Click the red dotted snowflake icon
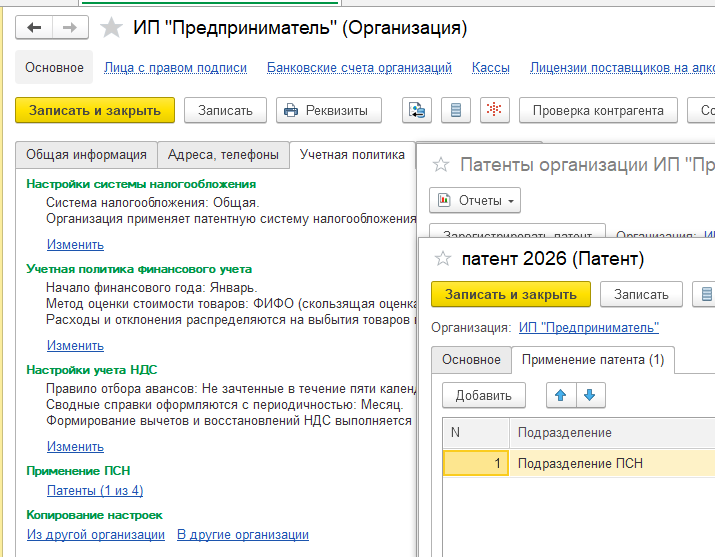The height and width of the screenshot is (557, 715). 494,110
